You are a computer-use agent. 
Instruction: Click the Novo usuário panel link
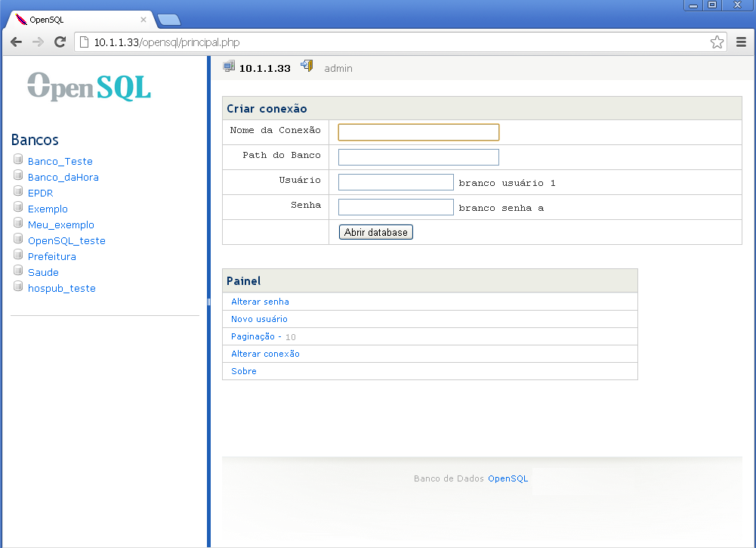(x=259, y=319)
